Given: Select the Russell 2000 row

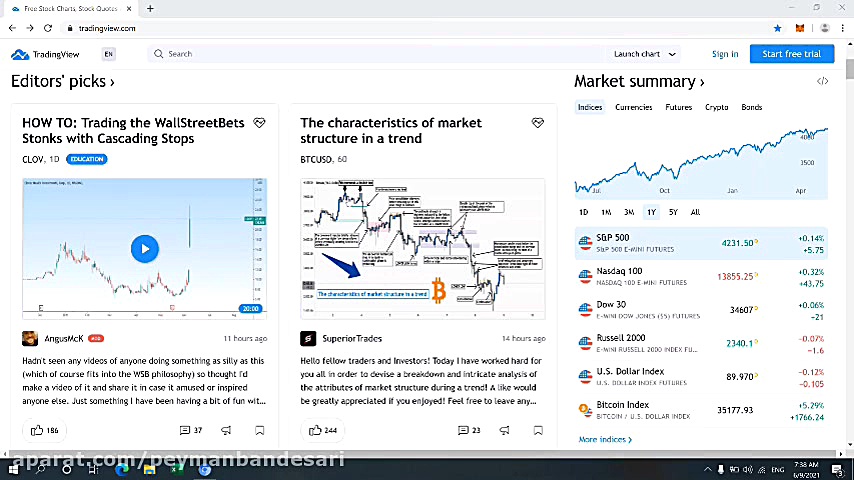Looking at the screenshot, I should (701, 343).
